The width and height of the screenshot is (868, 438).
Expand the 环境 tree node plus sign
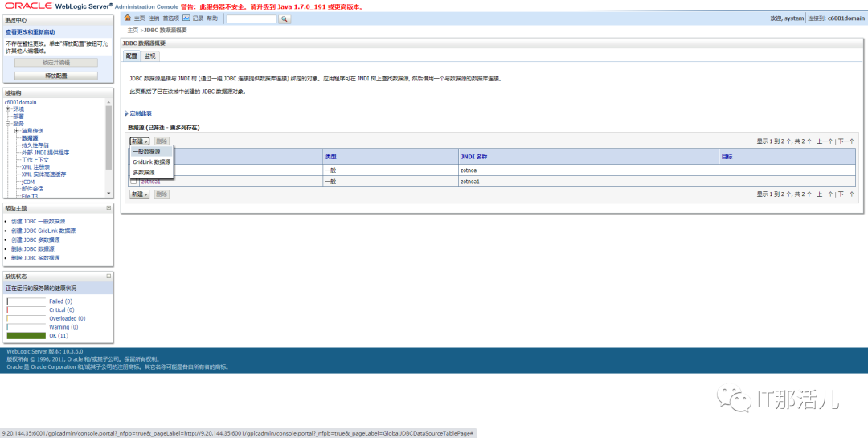point(8,109)
